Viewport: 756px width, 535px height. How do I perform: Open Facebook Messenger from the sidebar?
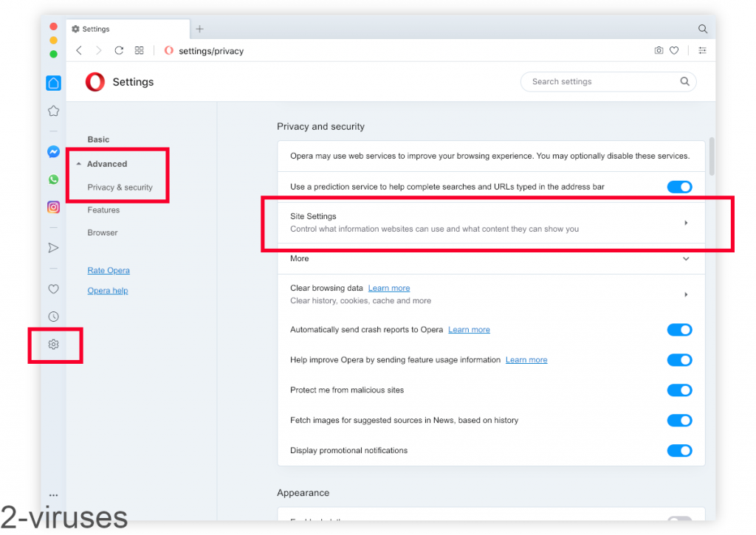[53, 151]
